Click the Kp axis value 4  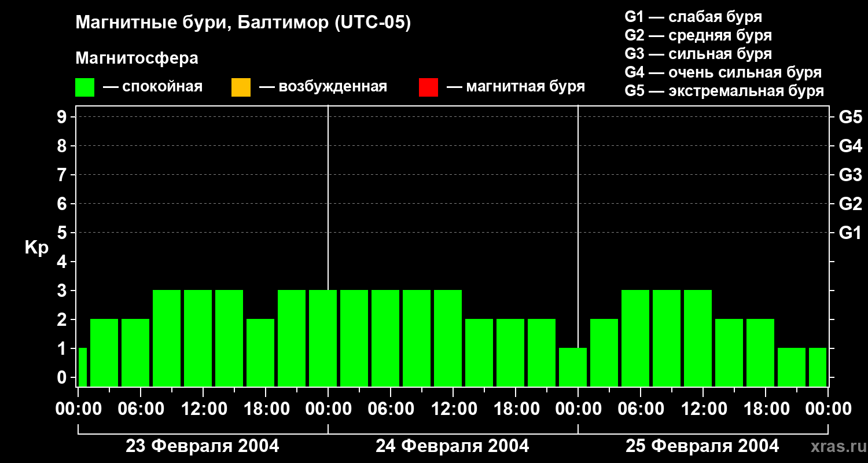63,262
